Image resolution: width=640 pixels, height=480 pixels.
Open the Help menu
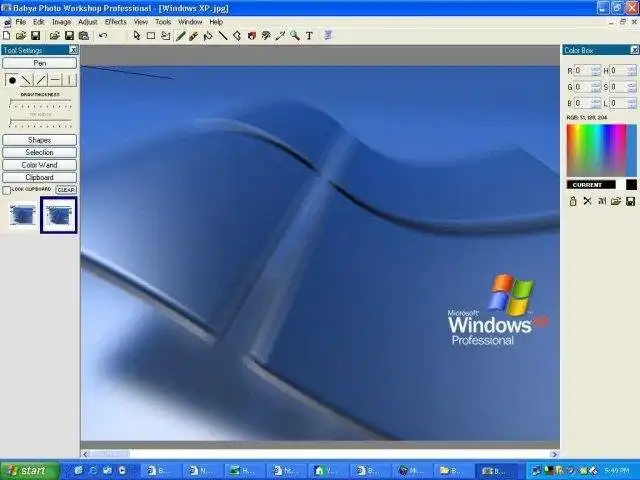[x=216, y=22]
